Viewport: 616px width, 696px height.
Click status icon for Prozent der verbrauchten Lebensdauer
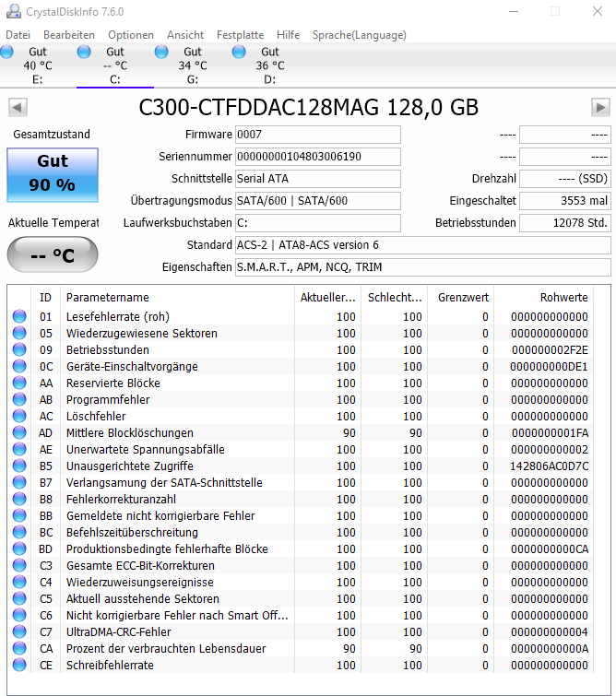click(x=19, y=648)
